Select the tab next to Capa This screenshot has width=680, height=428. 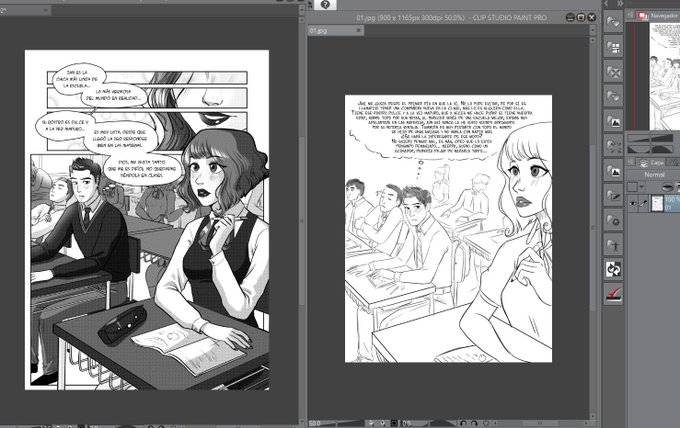pyautogui.click(x=673, y=162)
